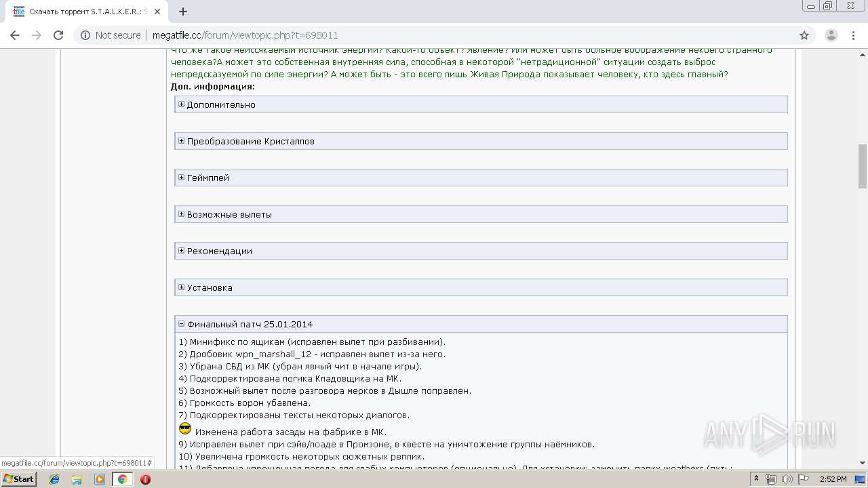The width and height of the screenshot is (868, 488).
Task: Click line 'Изменена работа засады на фабрике'
Action: coord(291,432)
